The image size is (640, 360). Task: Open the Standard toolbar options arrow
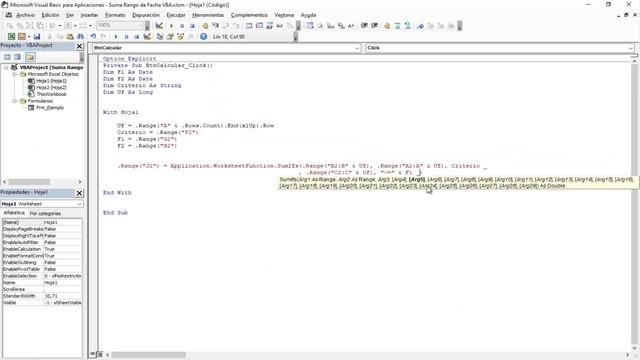click(296, 37)
